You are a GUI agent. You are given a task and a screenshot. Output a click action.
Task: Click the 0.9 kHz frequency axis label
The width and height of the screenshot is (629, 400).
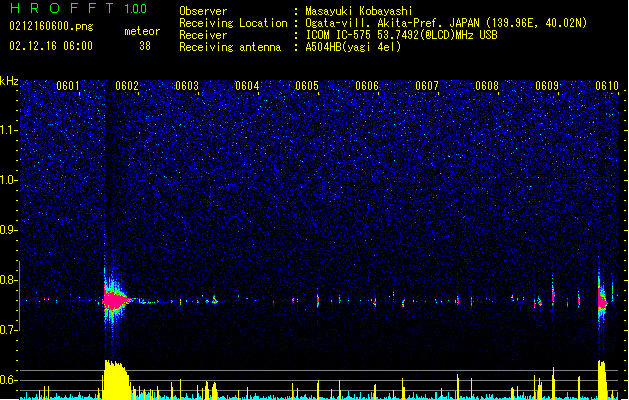point(9,230)
